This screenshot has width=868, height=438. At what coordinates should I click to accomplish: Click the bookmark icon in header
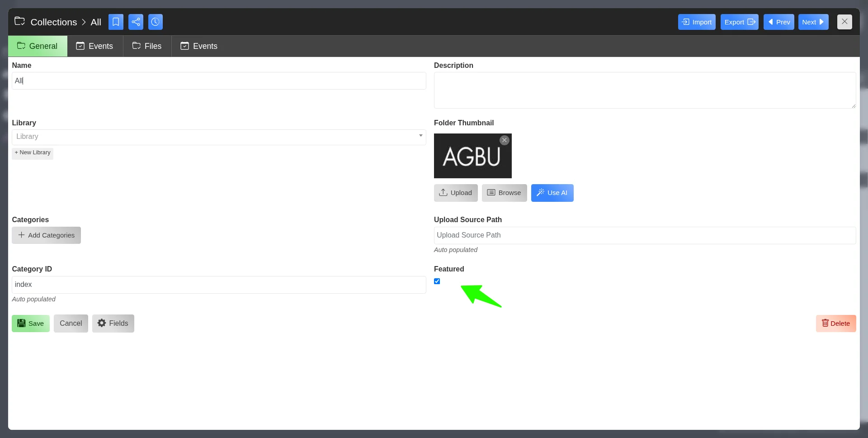pos(116,22)
